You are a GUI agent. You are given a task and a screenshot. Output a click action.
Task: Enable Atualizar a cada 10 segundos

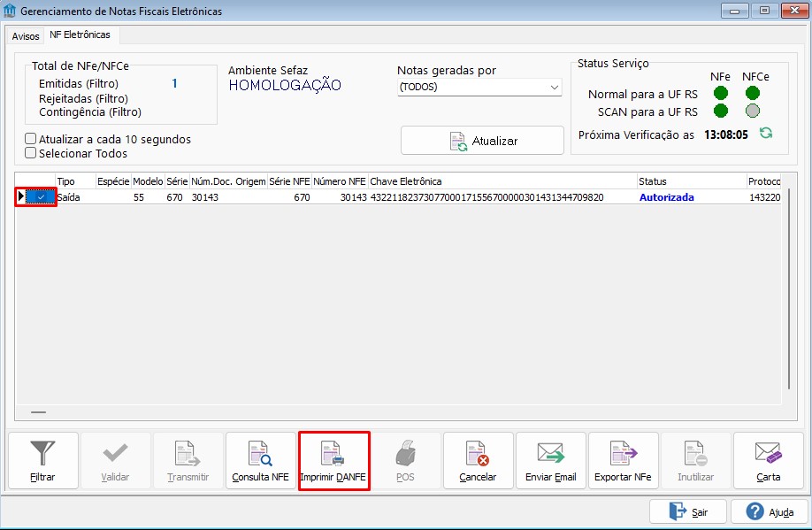[x=31, y=139]
